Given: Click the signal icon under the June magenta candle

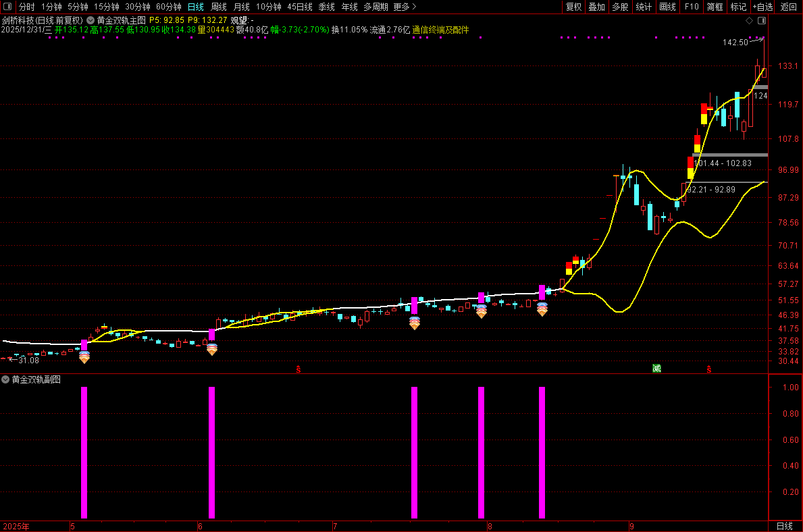Looking at the screenshot, I should point(212,349).
